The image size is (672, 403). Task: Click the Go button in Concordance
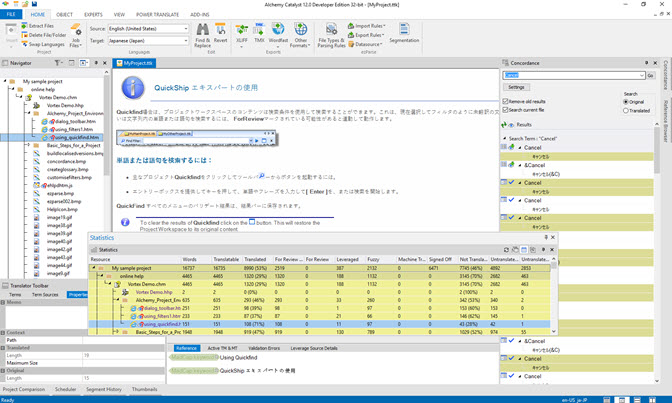pyautogui.click(x=651, y=75)
